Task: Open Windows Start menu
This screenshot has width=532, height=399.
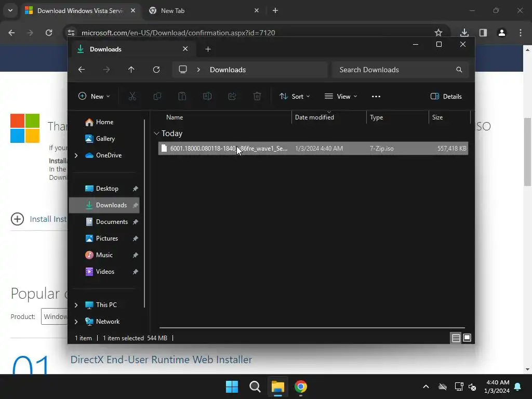Action: (x=232, y=387)
